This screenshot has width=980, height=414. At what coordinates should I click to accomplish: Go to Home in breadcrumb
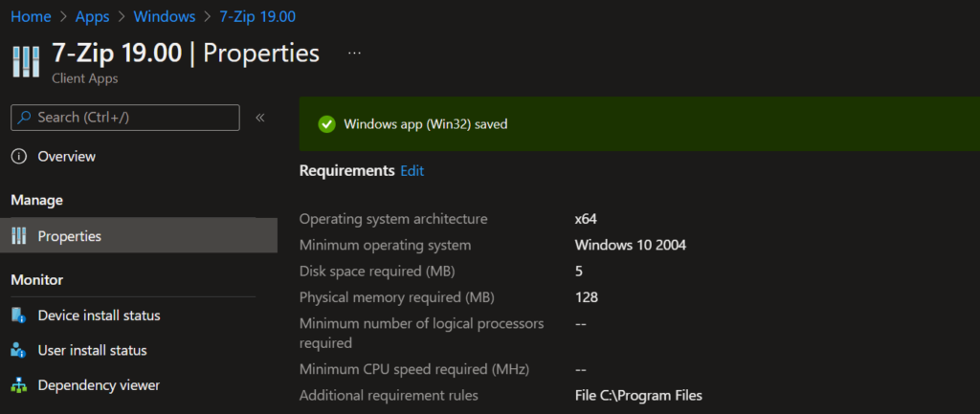point(31,17)
